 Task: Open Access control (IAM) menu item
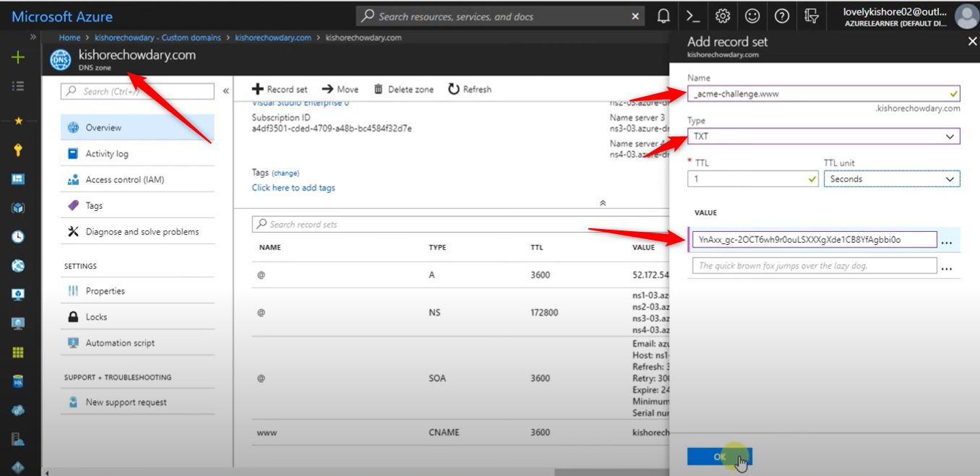pyautogui.click(x=137, y=180)
